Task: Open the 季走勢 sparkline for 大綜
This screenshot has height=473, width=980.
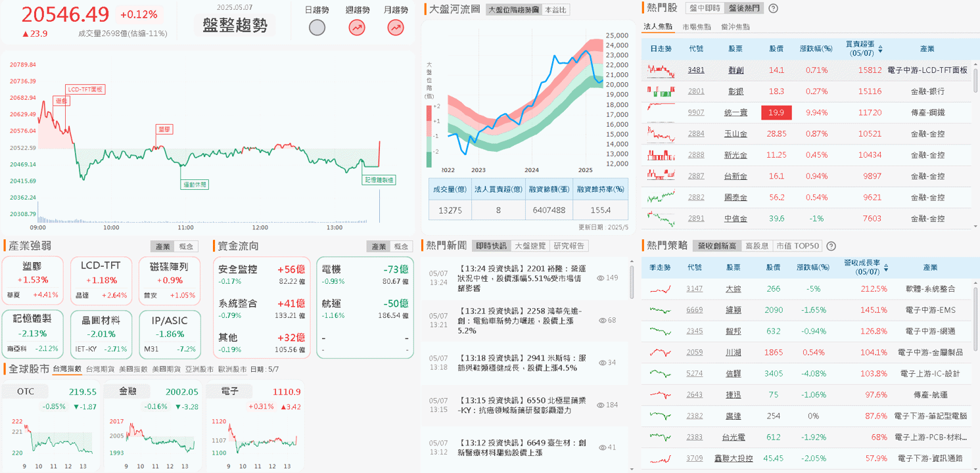Action: [x=661, y=288]
